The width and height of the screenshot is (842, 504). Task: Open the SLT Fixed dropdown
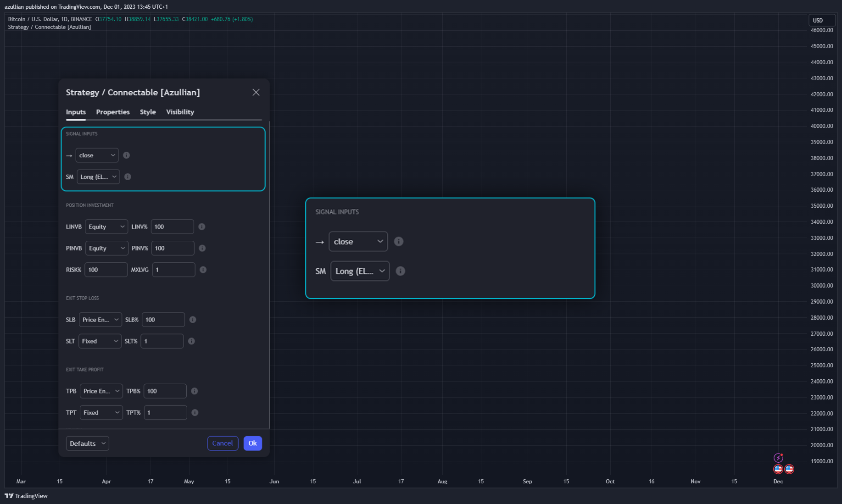coord(100,341)
